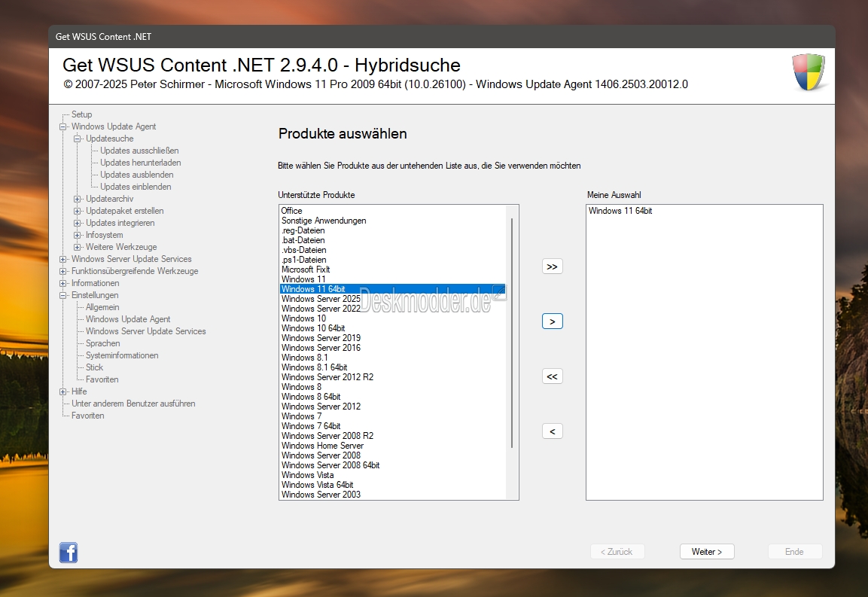Select Windows Server 2022 in the list
This screenshot has height=597, width=868.
pyautogui.click(x=392, y=309)
